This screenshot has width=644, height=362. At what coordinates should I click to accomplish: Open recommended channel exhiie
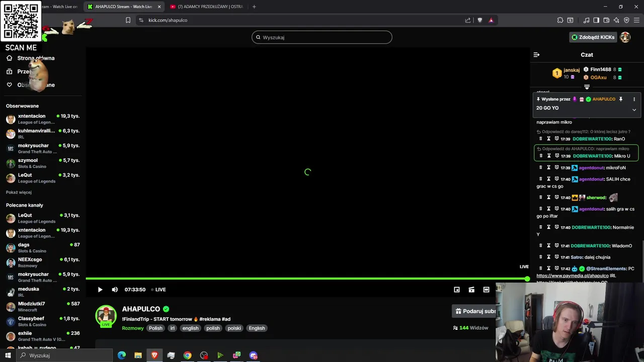(43, 336)
